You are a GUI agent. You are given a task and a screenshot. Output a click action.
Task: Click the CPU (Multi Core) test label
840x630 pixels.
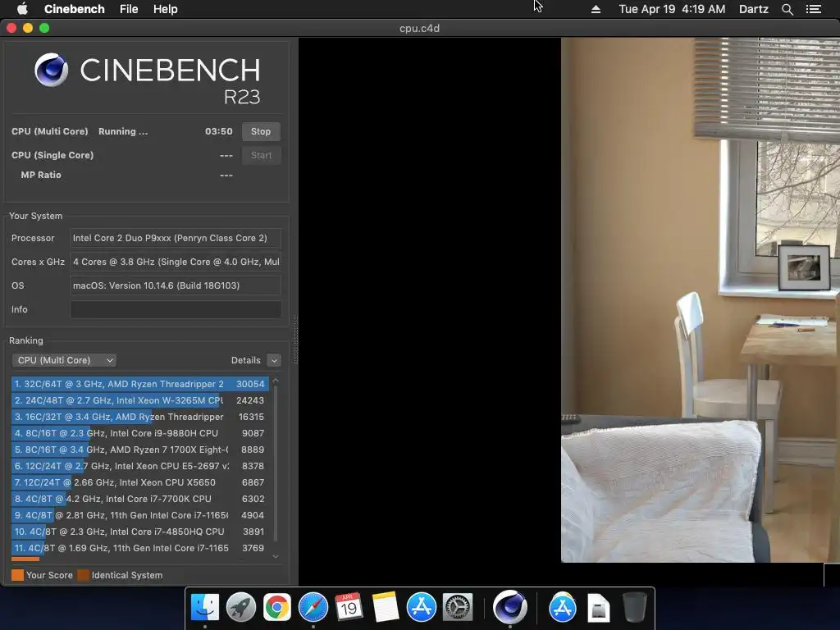click(x=50, y=131)
